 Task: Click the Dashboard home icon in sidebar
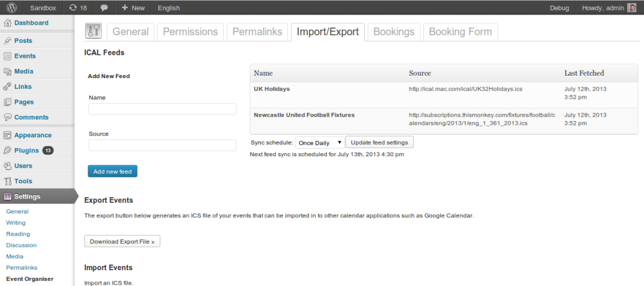(x=7, y=23)
